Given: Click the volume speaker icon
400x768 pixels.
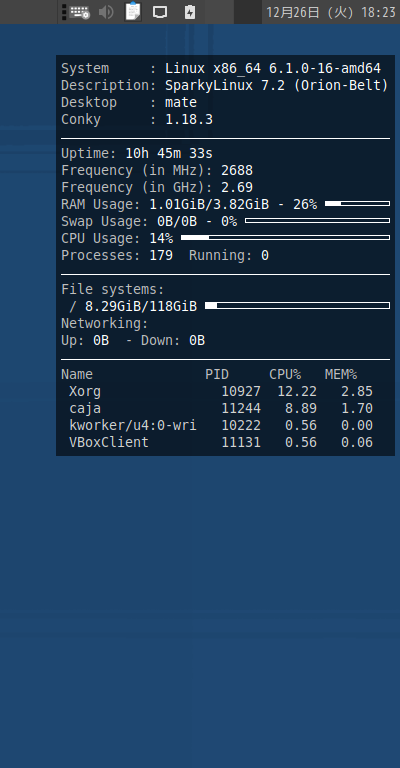Looking at the screenshot, I should click(106, 12).
